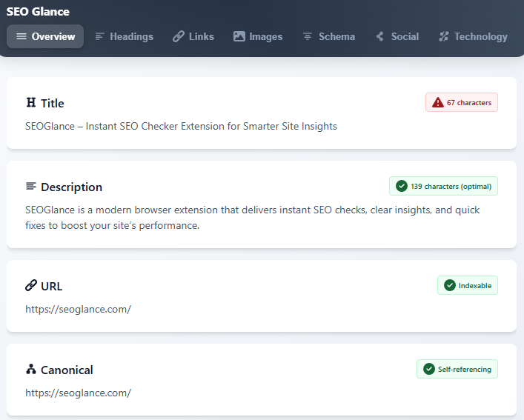The height and width of the screenshot is (420, 524).
Task: Click the sitemap icon beside Canonical
Action: tap(31, 369)
